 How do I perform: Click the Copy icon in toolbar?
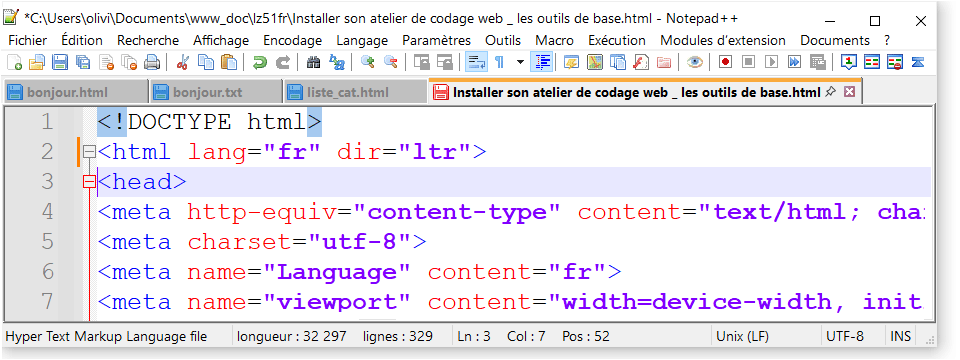(206, 62)
